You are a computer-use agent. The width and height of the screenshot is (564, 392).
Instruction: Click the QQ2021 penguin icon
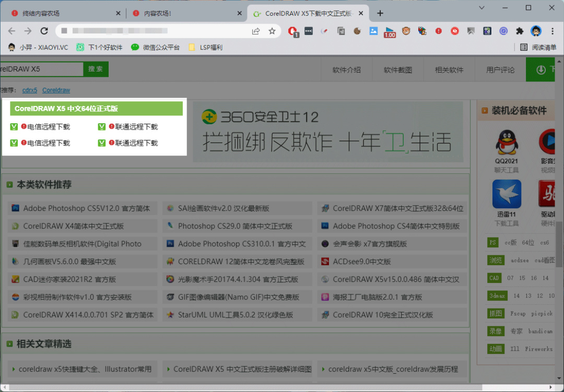tap(507, 141)
